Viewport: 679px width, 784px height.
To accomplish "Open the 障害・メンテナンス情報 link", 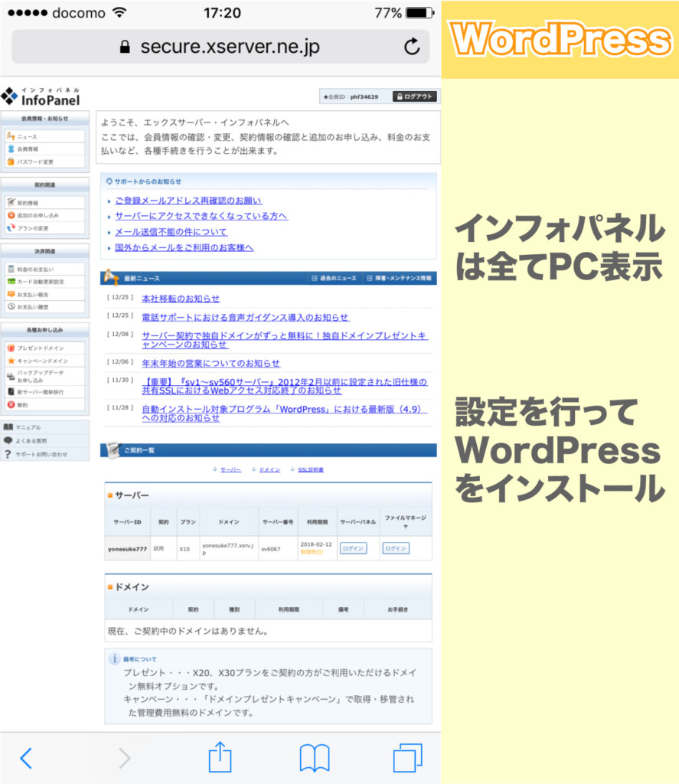I will 399,278.
